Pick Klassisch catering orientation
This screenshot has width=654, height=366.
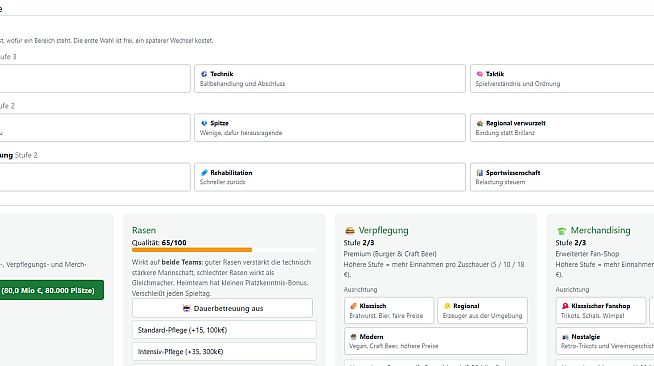coord(389,311)
